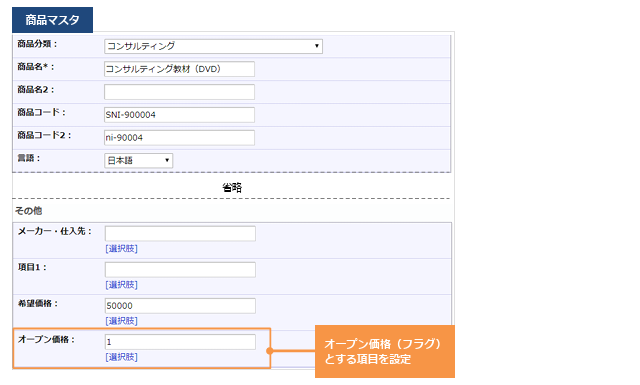The height and width of the screenshot is (385, 640).
Task: Click the 言語 label text
Action: pos(29,158)
